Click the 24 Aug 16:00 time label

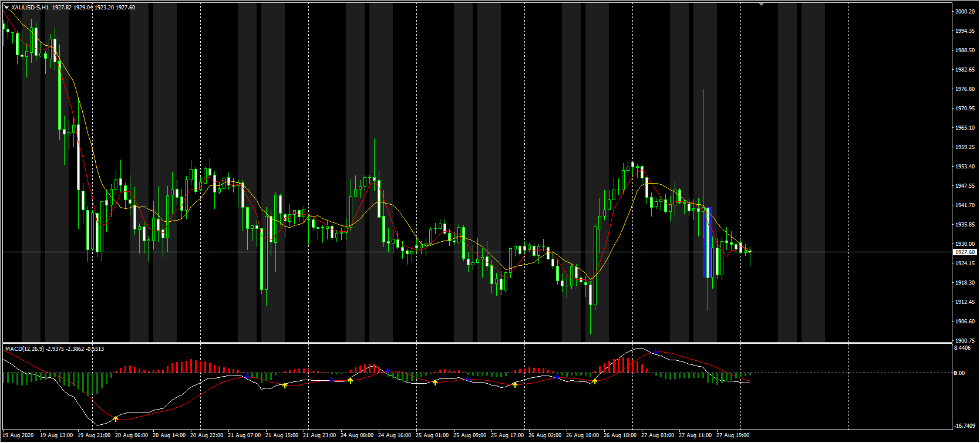[395, 435]
